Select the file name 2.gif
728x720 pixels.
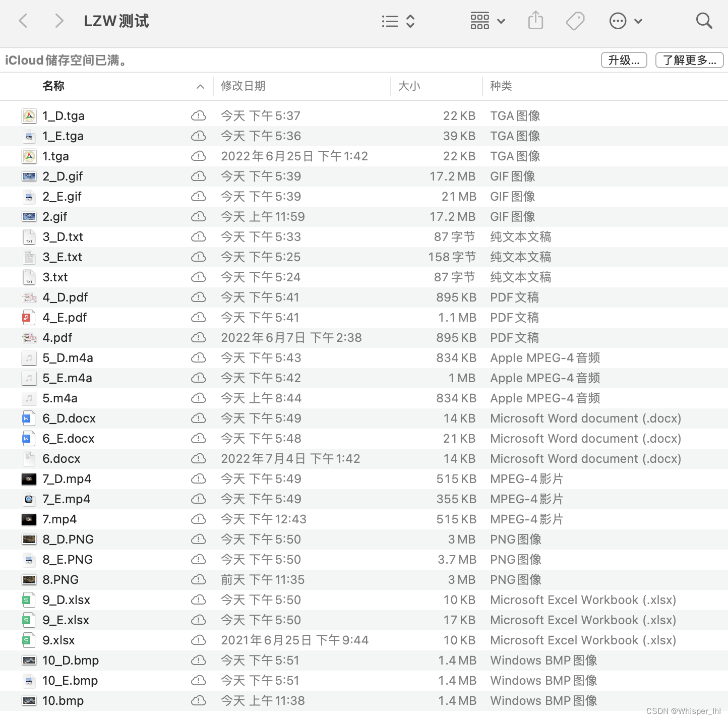click(55, 217)
